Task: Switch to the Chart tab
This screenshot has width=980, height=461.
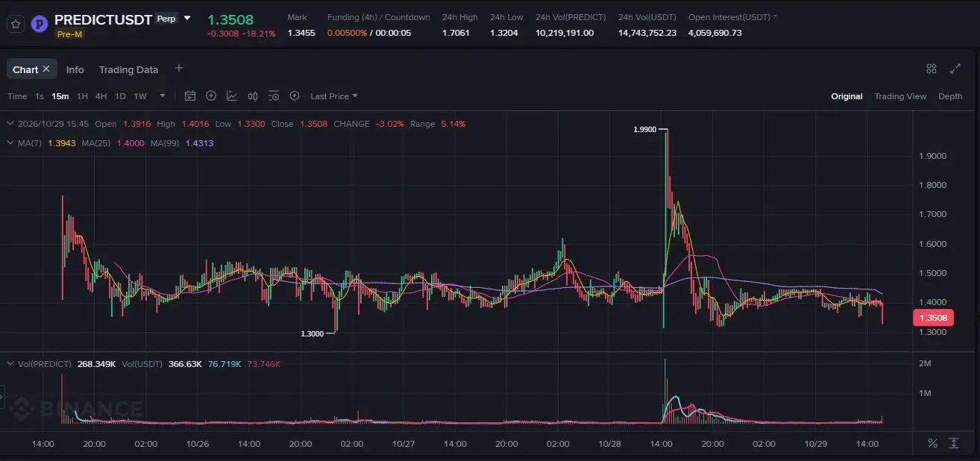Action: point(25,69)
